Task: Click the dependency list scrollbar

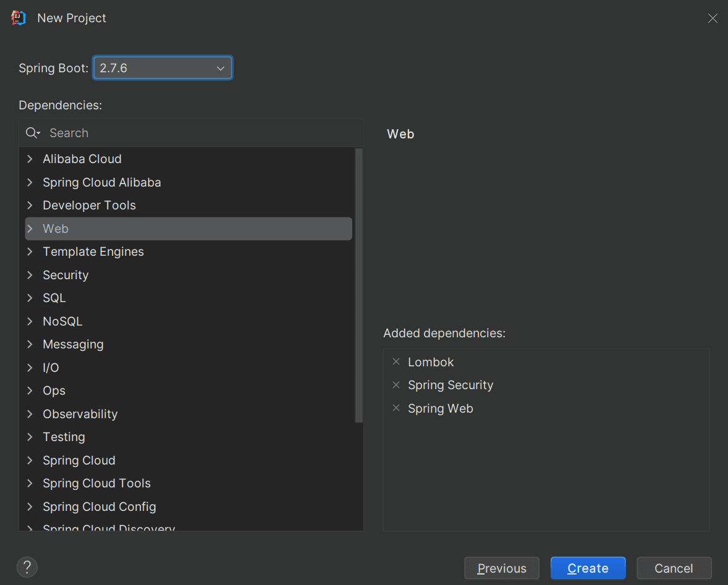Action: point(358,285)
